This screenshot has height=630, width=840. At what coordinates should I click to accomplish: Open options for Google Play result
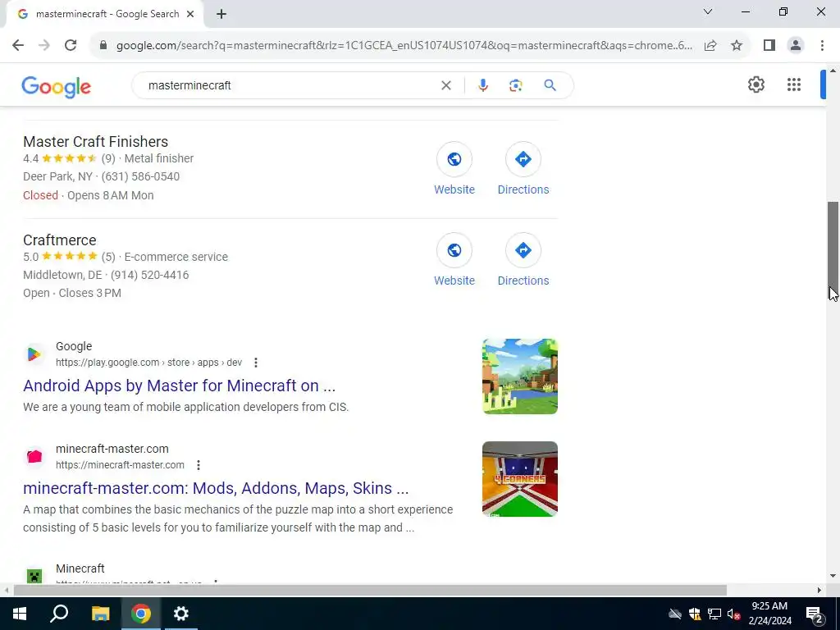[x=256, y=363]
